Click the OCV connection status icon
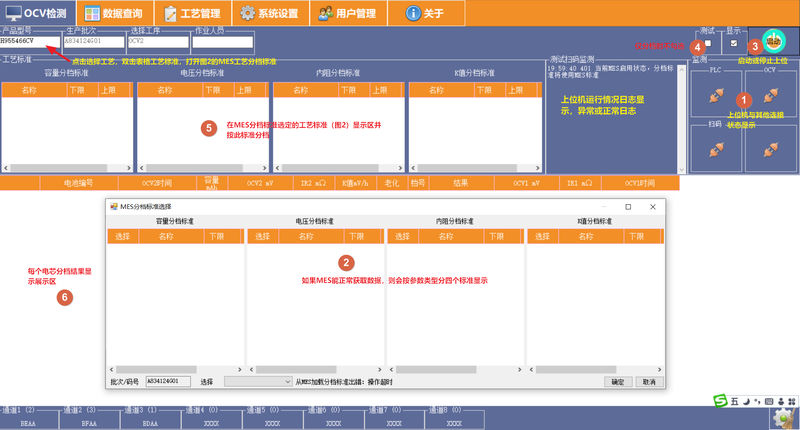The image size is (800, 430). 770,95
